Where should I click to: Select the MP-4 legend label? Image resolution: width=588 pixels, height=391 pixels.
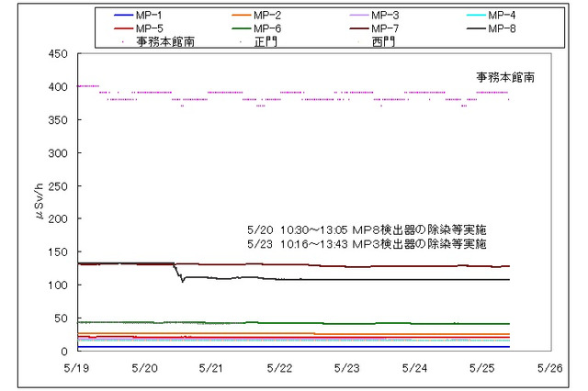pyautogui.click(x=503, y=16)
